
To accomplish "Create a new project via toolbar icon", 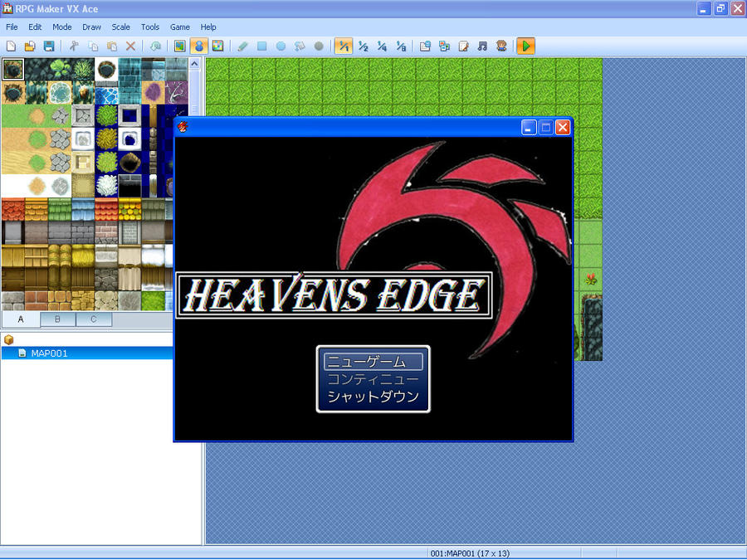I will [11, 46].
